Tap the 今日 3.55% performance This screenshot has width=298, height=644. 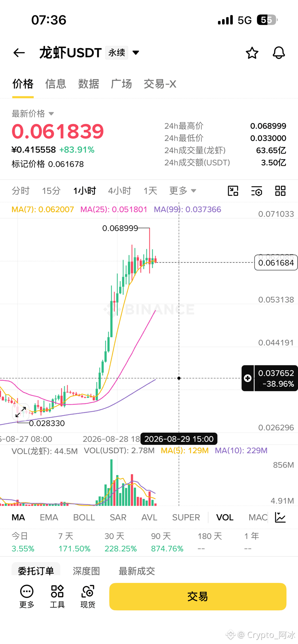[23, 542]
